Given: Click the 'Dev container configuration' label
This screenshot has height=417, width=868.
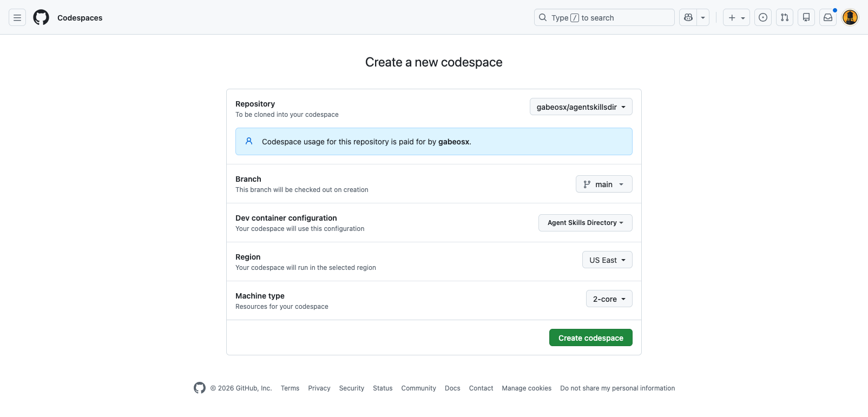Looking at the screenshot, I should click(x=286, y=218).
